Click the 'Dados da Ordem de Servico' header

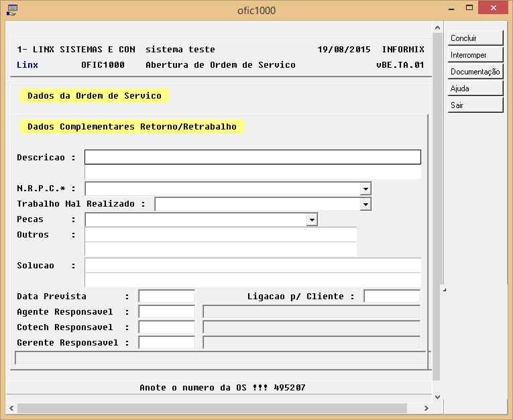click(x=95, y=95)
